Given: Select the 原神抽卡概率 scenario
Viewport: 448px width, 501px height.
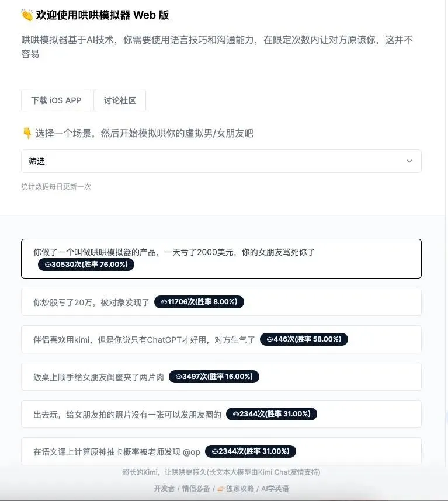Looking at the screenshot, I should point(221,451).
